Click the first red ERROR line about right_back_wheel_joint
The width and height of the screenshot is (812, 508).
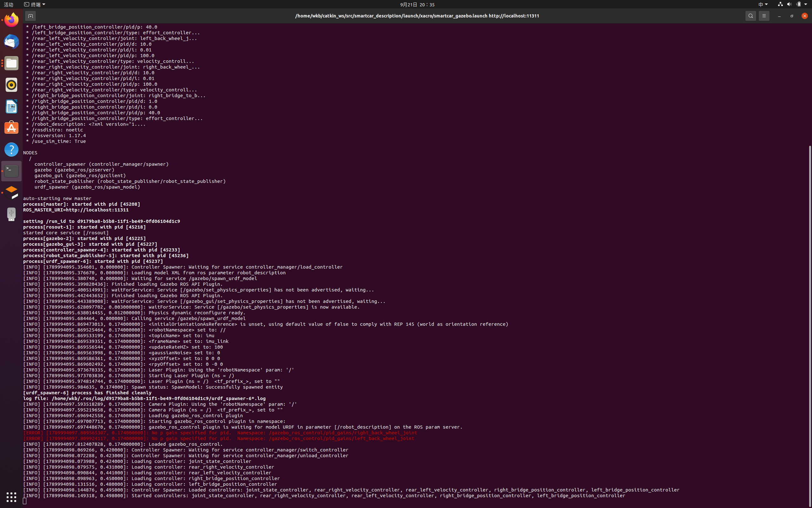tap(220, 433)
